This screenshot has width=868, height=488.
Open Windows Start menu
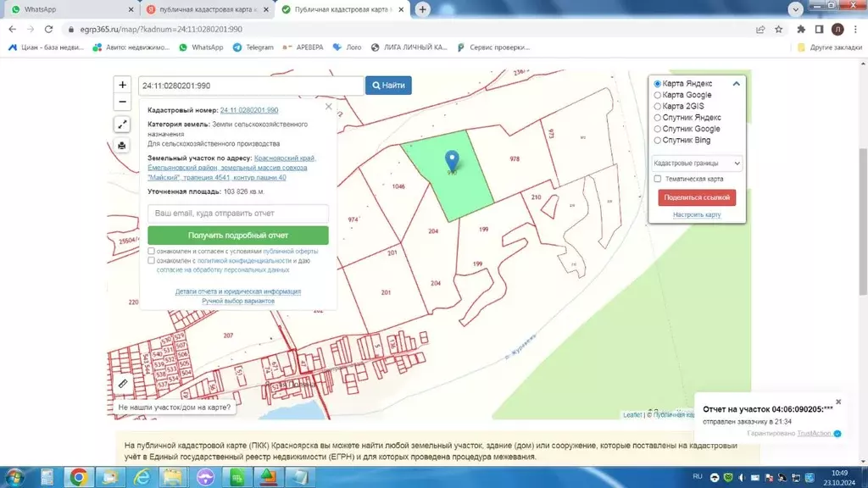(14, 477)
